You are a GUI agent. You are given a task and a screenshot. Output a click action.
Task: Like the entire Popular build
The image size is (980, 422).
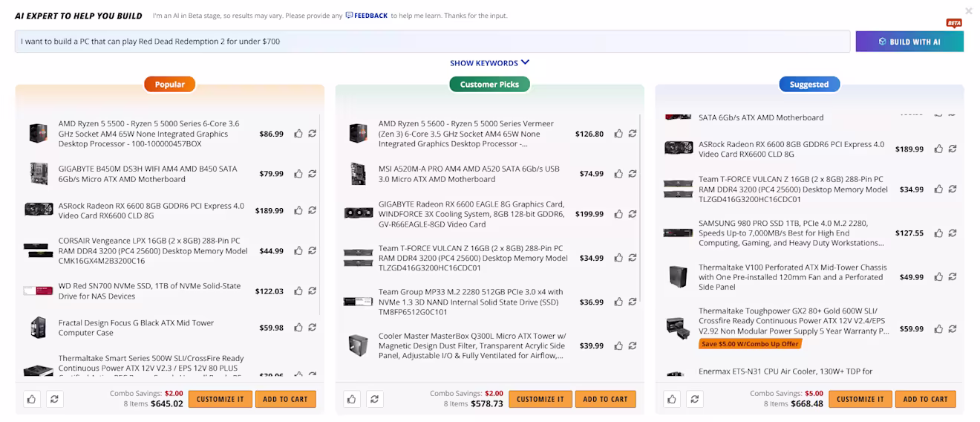point(31,399)
